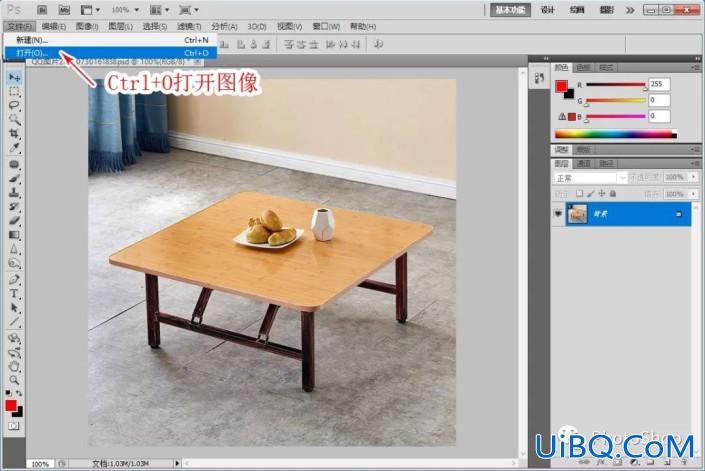Select the Dodge tool

[x=14, y=262]
